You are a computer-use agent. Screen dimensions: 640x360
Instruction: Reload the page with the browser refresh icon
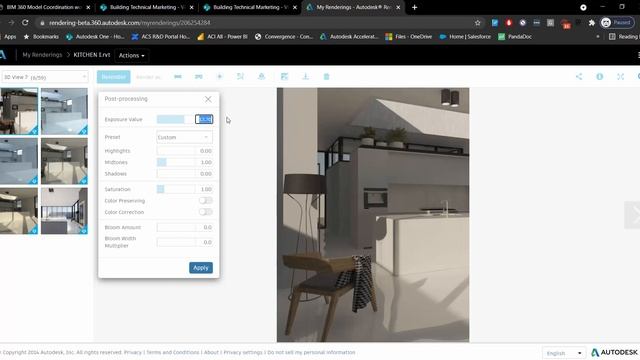[x=25, y=22]
